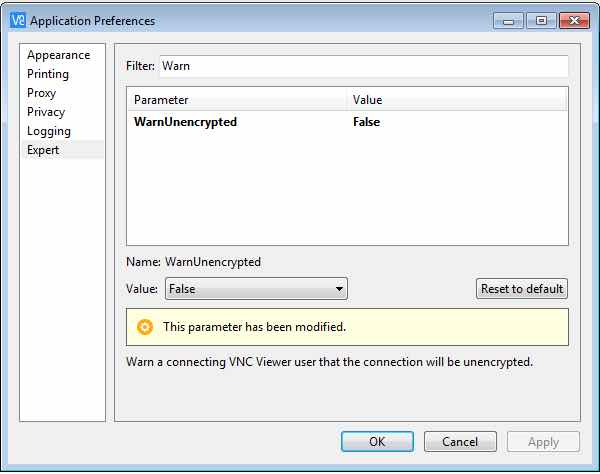Click into the Filter text field

(x=364, y=66)
